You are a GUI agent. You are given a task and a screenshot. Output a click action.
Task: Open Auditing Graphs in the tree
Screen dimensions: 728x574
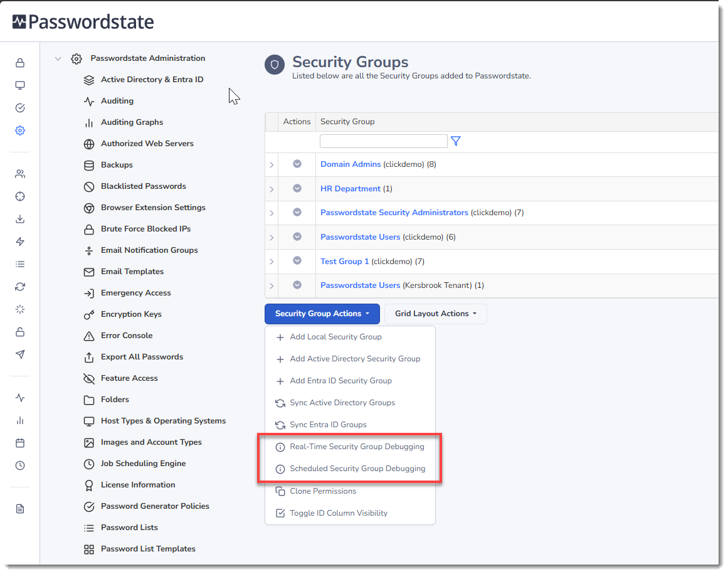click(x=132, y=122)
